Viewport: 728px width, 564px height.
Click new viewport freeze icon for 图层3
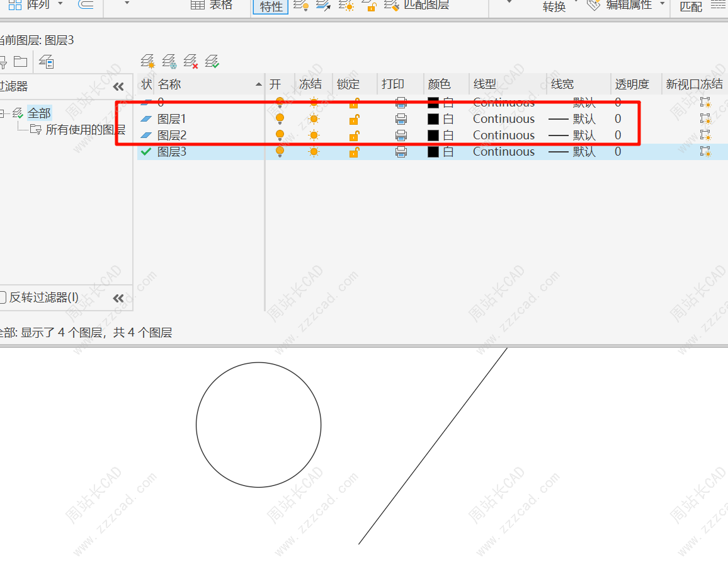705,152
